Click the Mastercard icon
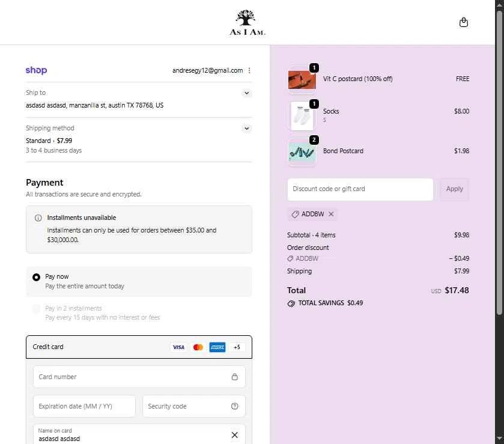The height and width of the screenshot is (444, 504). click(x=198, y=347)
